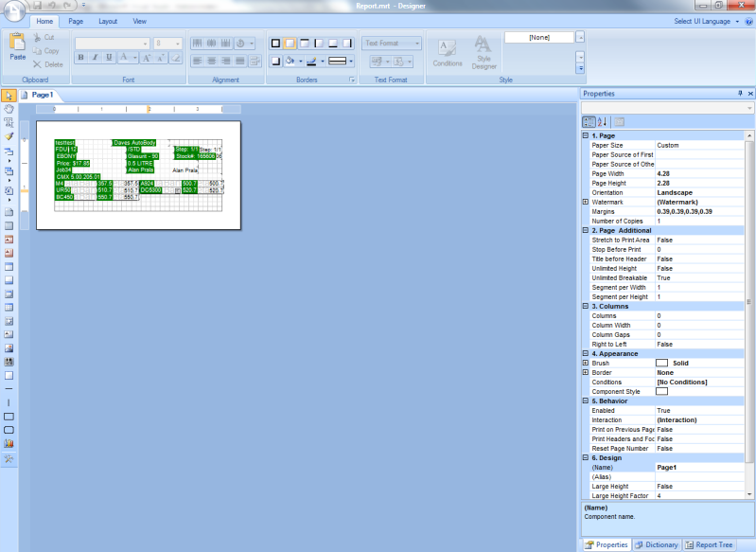This screenshot has height=552, width=756.
Task: Click the Conditions button
Action: click(x=448, y=53)
